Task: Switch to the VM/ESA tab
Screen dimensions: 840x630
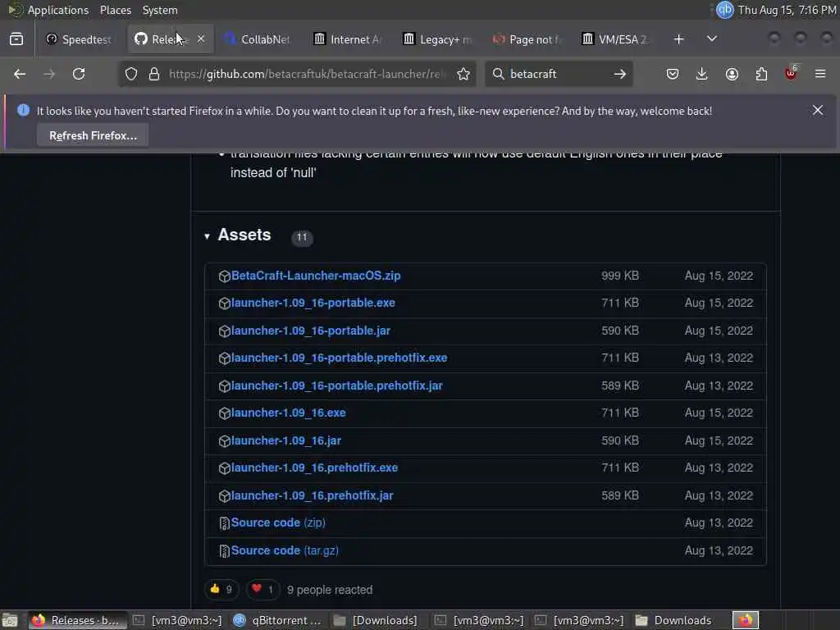Action: point(617,39)
